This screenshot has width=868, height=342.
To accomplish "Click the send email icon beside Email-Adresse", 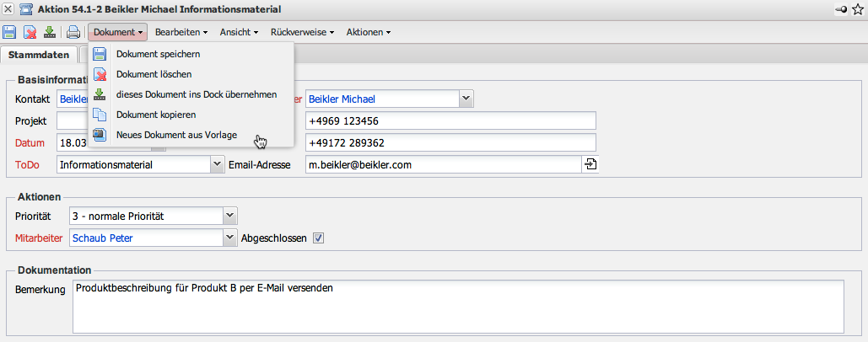I will click(x=590, y=164).
